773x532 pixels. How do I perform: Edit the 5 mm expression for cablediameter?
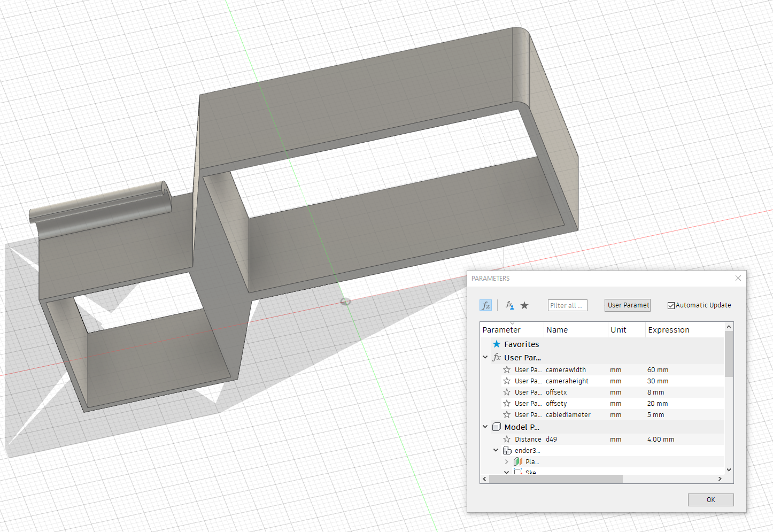pyautogui.click(x=655, y=414)
